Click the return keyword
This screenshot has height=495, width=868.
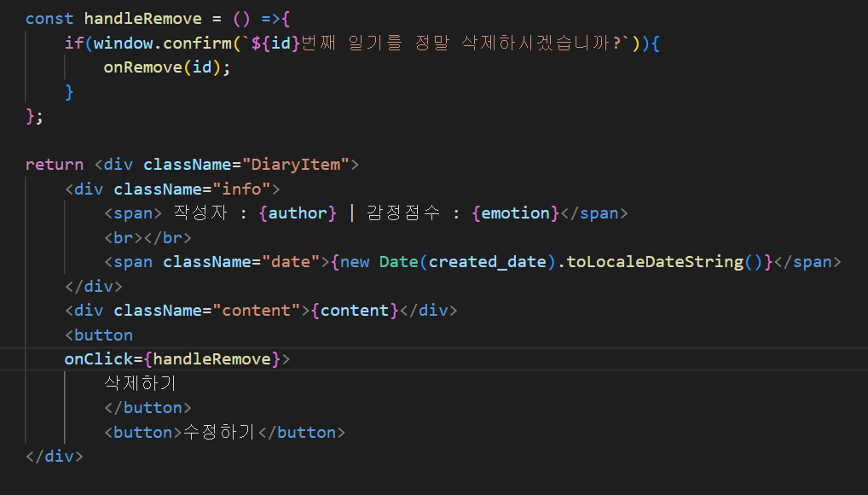[x=55, y=165]
